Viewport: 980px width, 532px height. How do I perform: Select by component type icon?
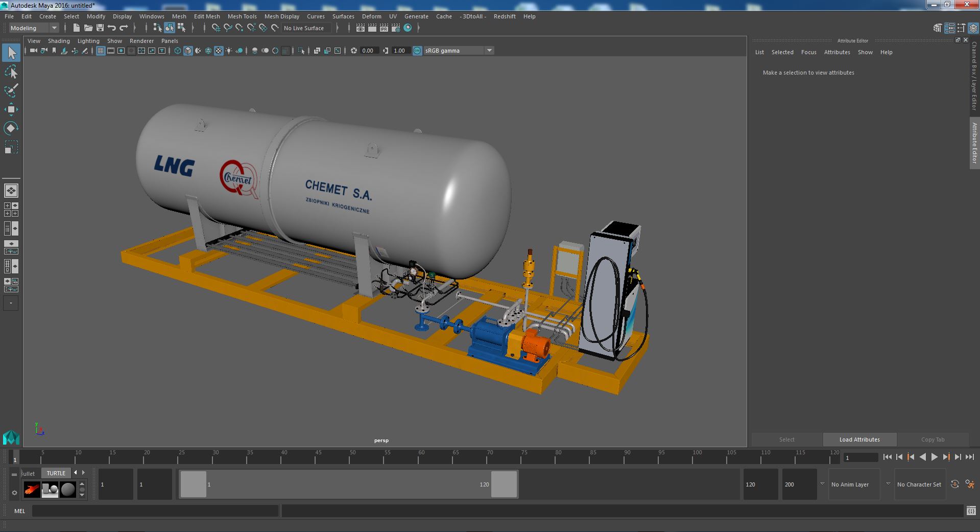pyautogui.click(x=181, y=28)
